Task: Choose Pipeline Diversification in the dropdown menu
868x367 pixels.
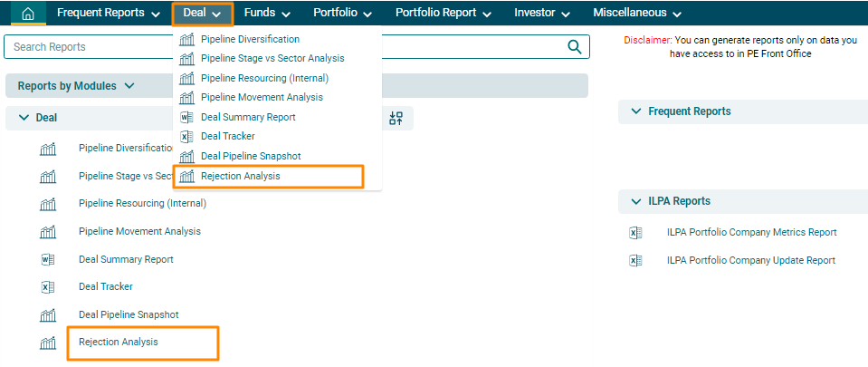Action: pos(250,39)
